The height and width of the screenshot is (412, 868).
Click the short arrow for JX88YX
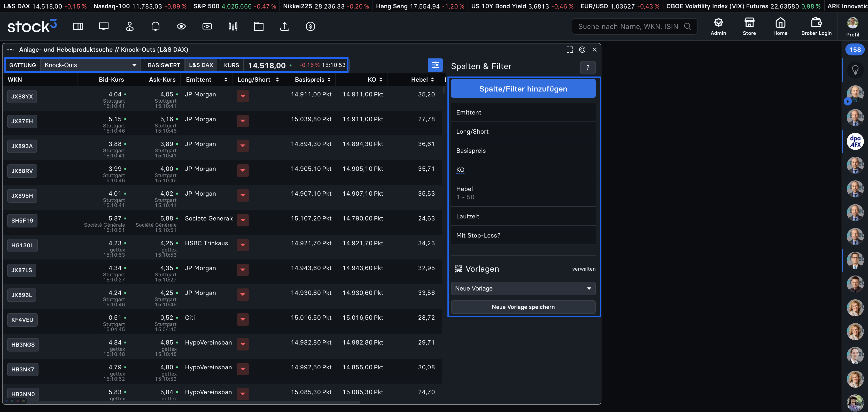[243, 96]
